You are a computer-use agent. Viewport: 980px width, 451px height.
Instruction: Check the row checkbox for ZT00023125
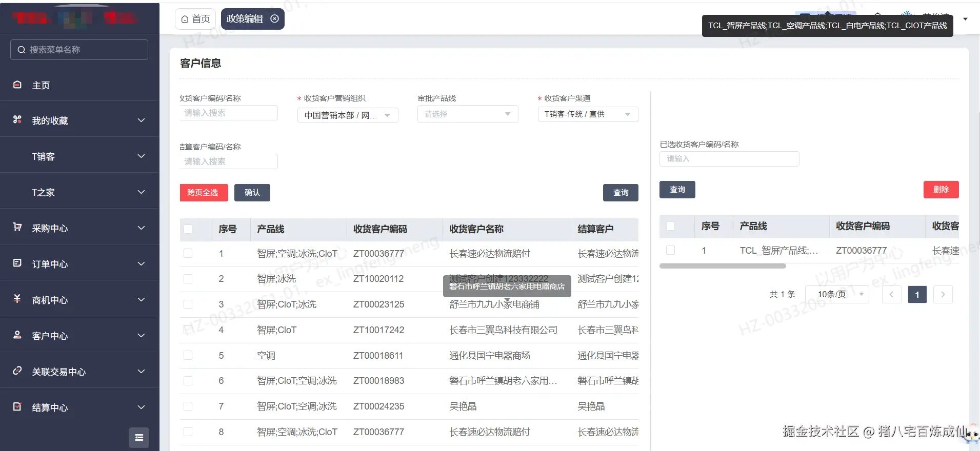(188, 304)
